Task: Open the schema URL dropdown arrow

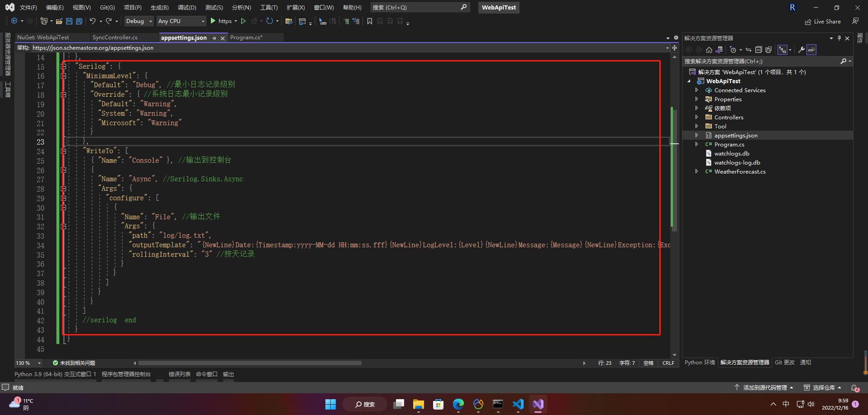Action: [668, 48]
